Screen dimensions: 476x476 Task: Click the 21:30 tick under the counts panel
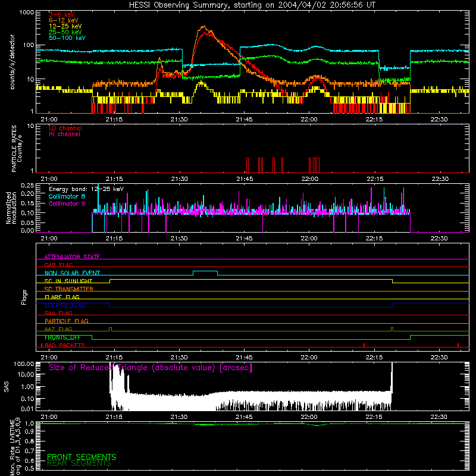point(179,120)
